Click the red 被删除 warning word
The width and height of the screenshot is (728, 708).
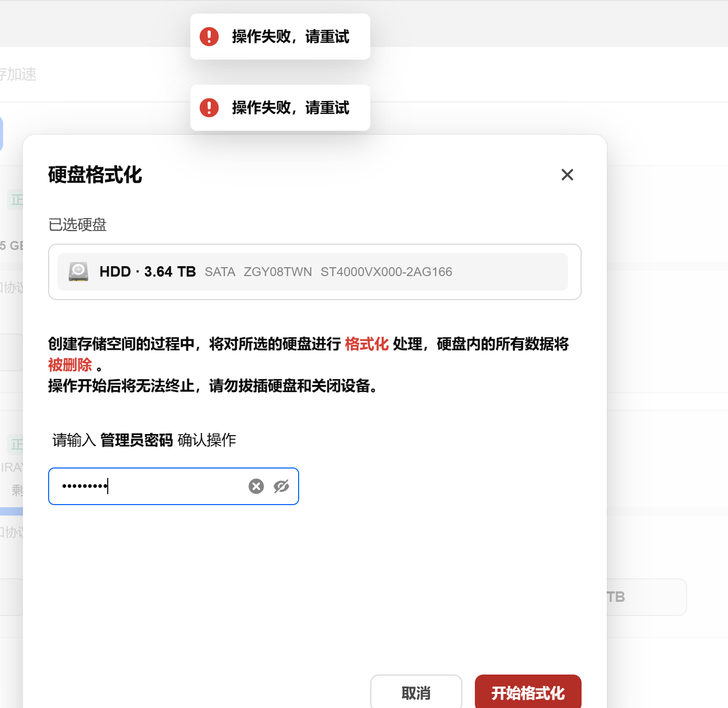70,365
